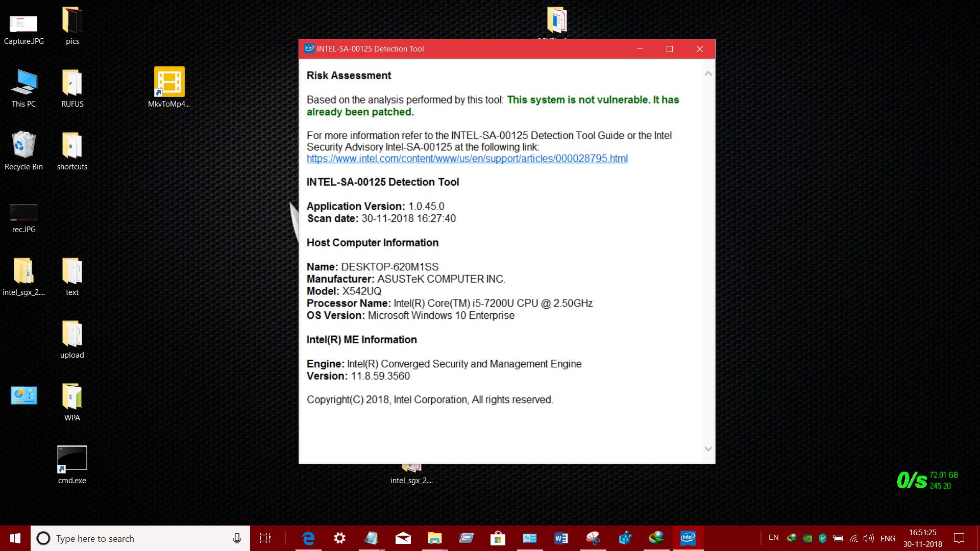Launch Microsoft Edge from the taskbar
The width and height of the screenshot is (980, 551).
[309, 538]
